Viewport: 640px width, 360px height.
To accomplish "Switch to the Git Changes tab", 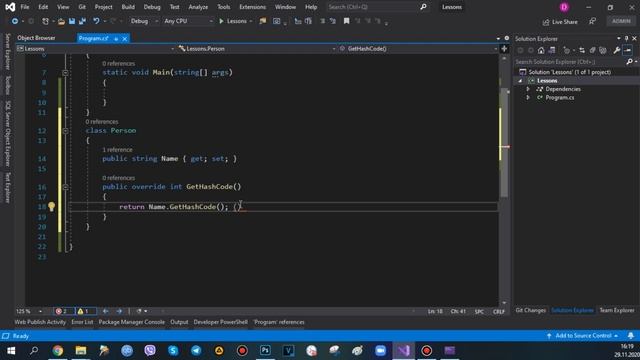I will (x=530, y=310).
